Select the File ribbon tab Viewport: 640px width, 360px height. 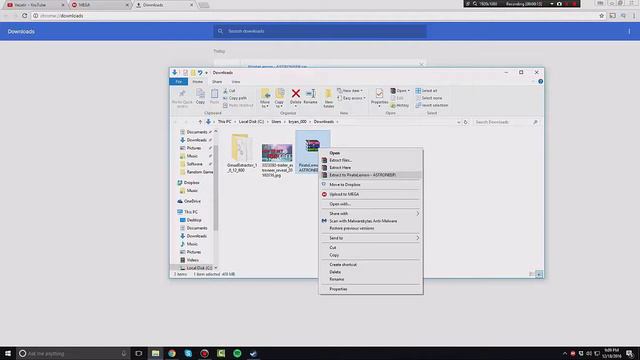(179, 82)
